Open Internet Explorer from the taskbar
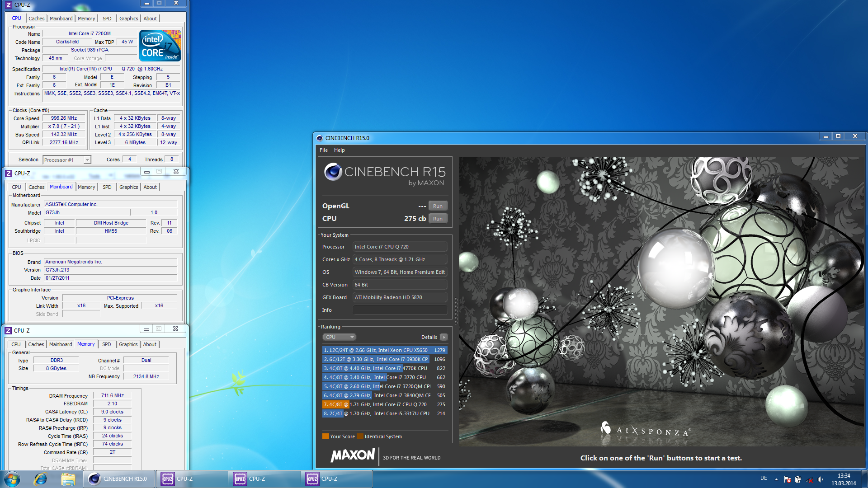 [41, 479]
